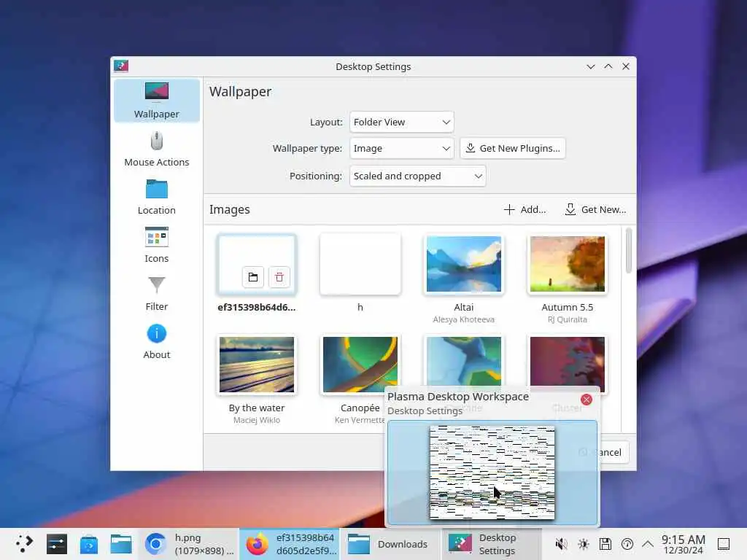Expand hidden system tray icons arrow
This screenshot has height=560, width=747.
point(648,544)
